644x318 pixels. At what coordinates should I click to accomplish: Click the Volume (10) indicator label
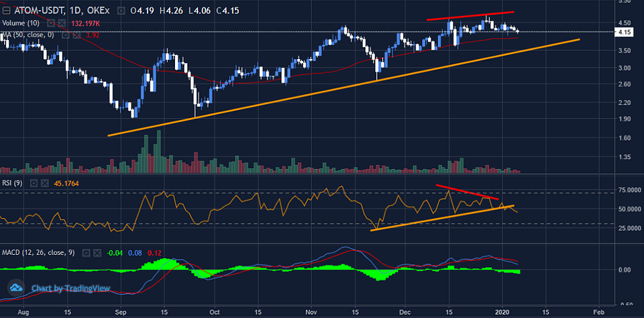tap(21, 23)
